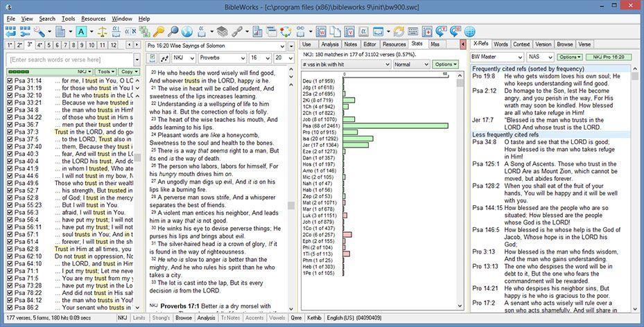Click the notes icon with red plus
This screenshot has width=644, height=327.
pos(427,31)
